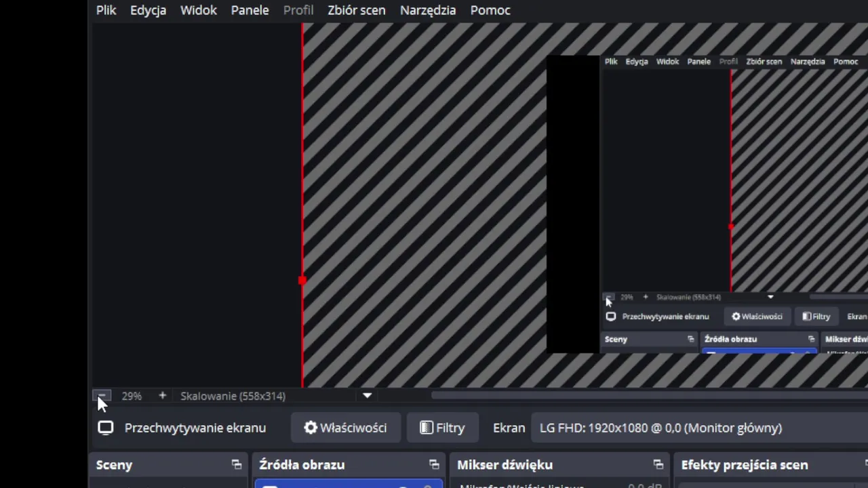Pop out the Źródła obrazu dock panel

click(434, 465)
